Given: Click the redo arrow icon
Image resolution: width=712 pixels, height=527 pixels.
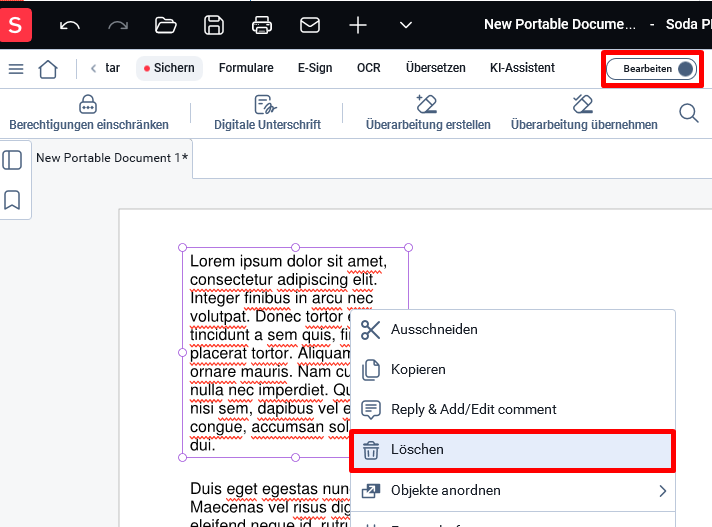Looking at the screenshot, I should click(118, 25).
